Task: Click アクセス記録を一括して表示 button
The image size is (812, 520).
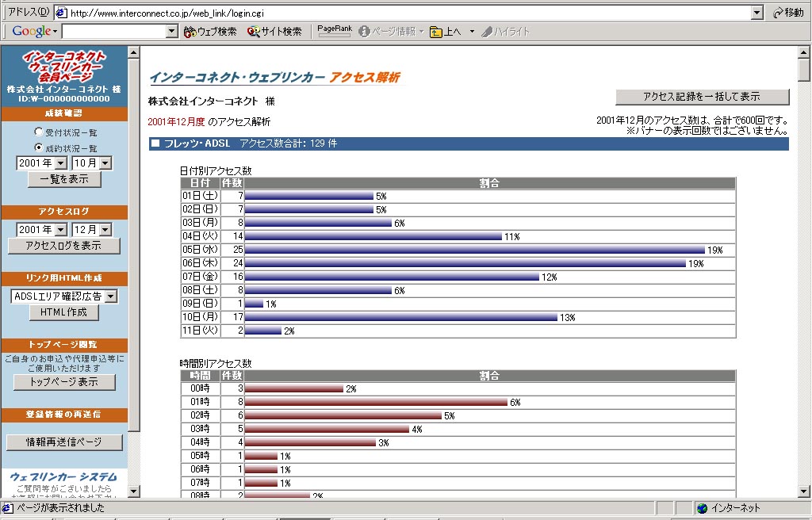Action: click(x=703, y=97)
